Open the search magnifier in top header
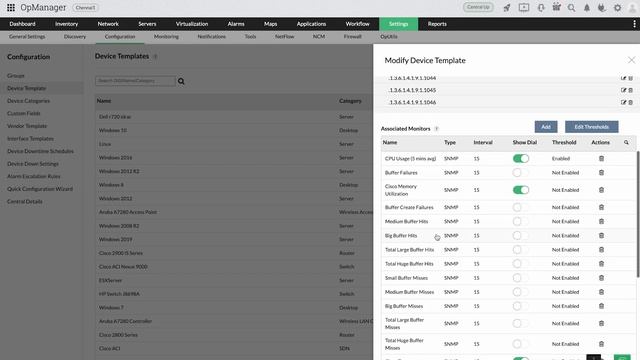The image size is (640, 360). (571, 7)
